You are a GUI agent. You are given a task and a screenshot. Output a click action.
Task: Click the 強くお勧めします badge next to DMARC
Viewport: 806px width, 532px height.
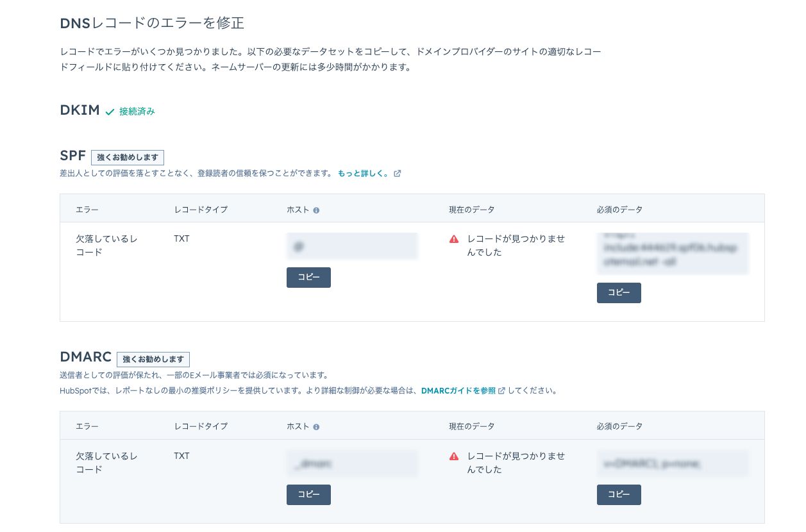[153, 360]
